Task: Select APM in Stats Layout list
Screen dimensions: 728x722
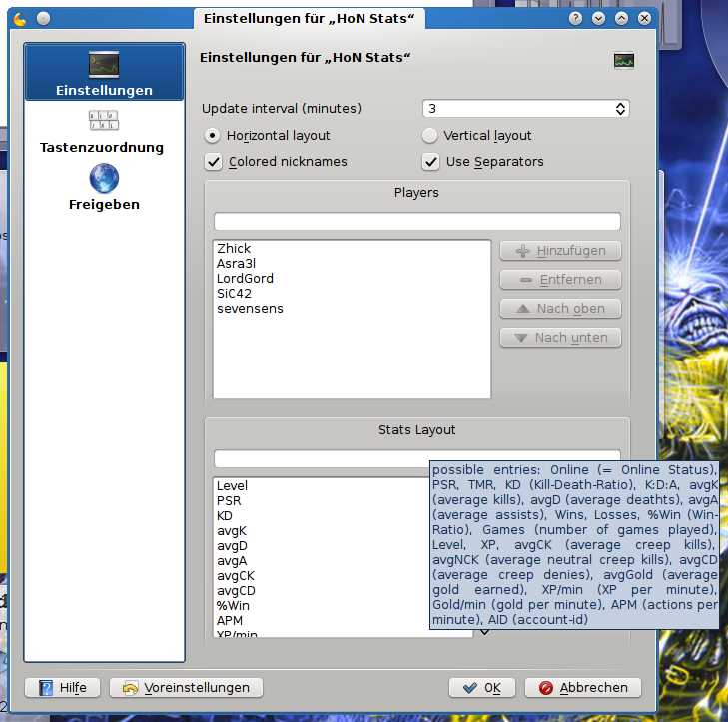Action: click(322, 621)
